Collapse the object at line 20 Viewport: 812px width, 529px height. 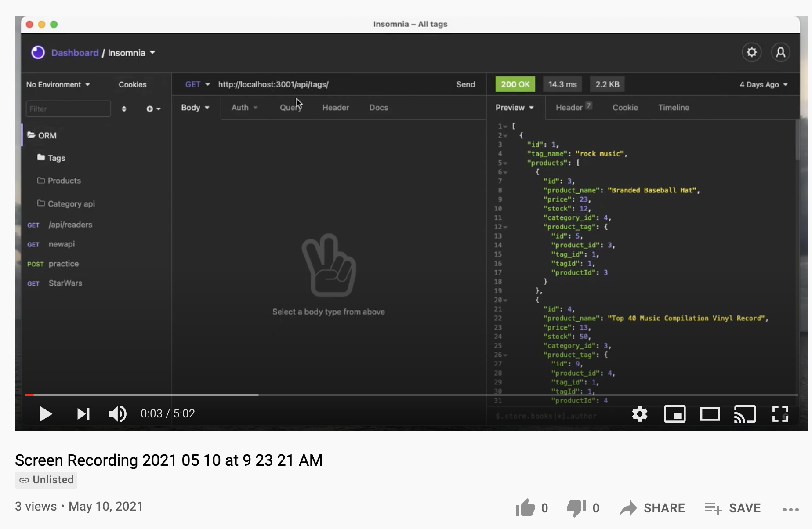coord(505,300)
